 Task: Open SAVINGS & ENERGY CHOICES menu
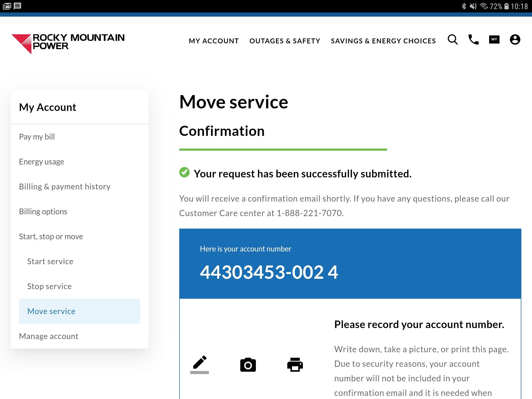[x=383, y=41]
